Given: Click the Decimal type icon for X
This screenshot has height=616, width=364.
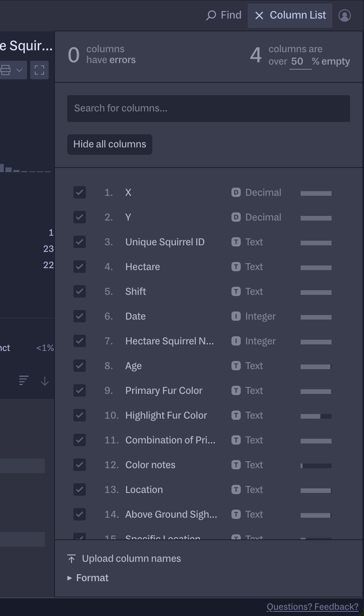Looking at the screenshot, I should click(236, 192).
